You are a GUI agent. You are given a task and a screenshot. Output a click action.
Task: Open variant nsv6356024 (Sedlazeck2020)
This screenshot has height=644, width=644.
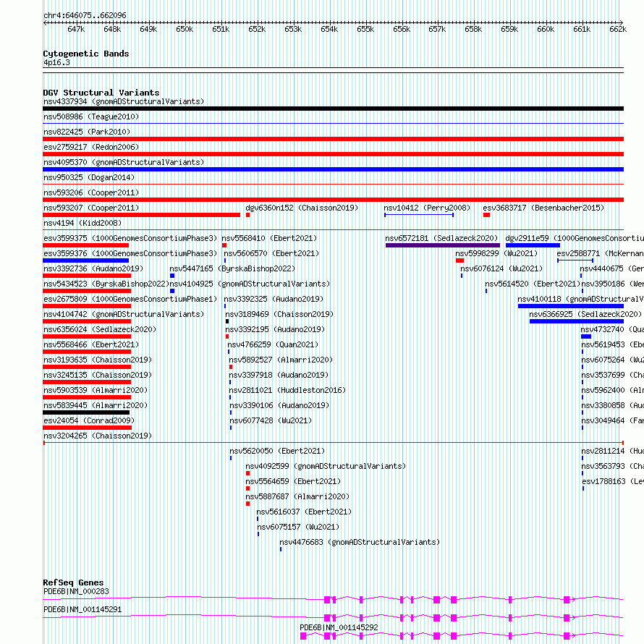pyautogui.click(x=100, y=329)
